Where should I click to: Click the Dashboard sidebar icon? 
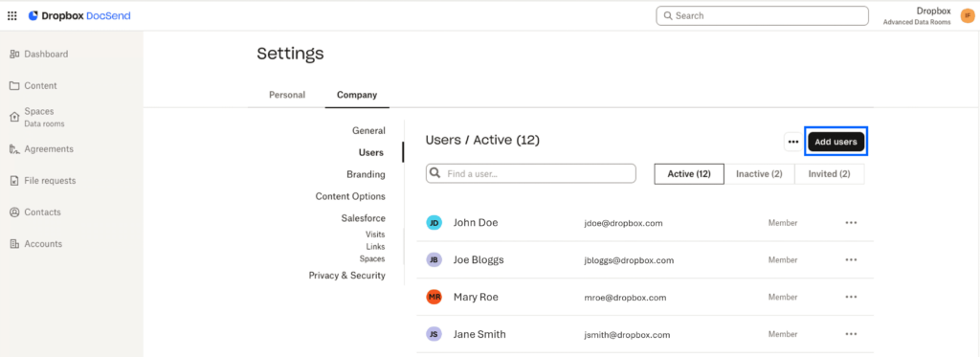point(14,55)
